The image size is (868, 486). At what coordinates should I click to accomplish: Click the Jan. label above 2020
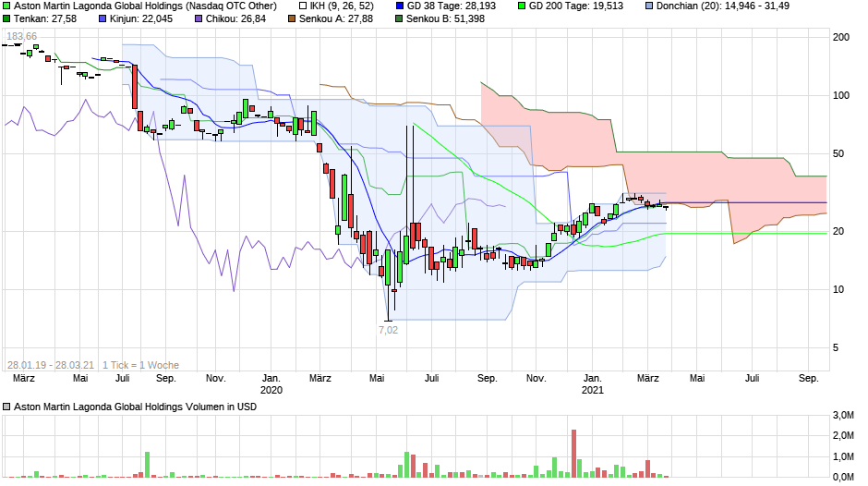point(271,378)
